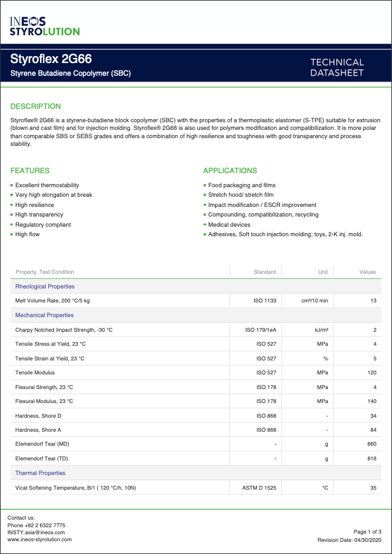Select the Description section heading
Image resolution: width=392 pixels, height=554 pixels.
tap(36, 106)
